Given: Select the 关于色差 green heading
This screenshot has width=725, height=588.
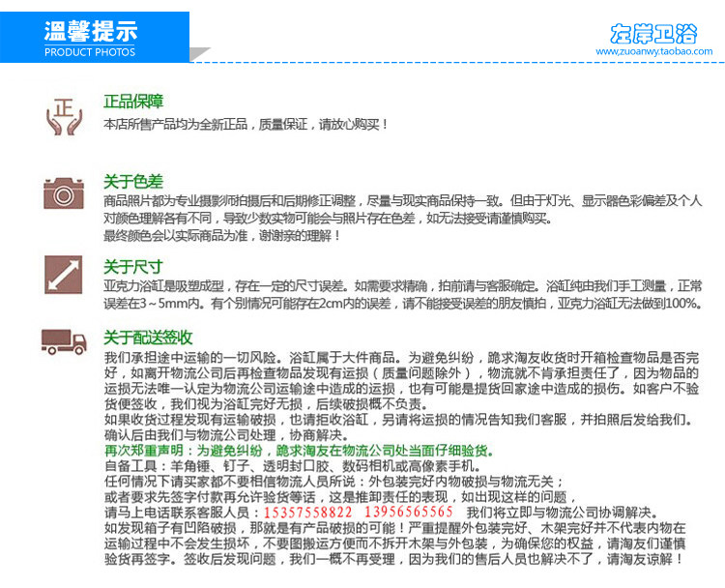Looking at the screenshot, I should 133,182.
